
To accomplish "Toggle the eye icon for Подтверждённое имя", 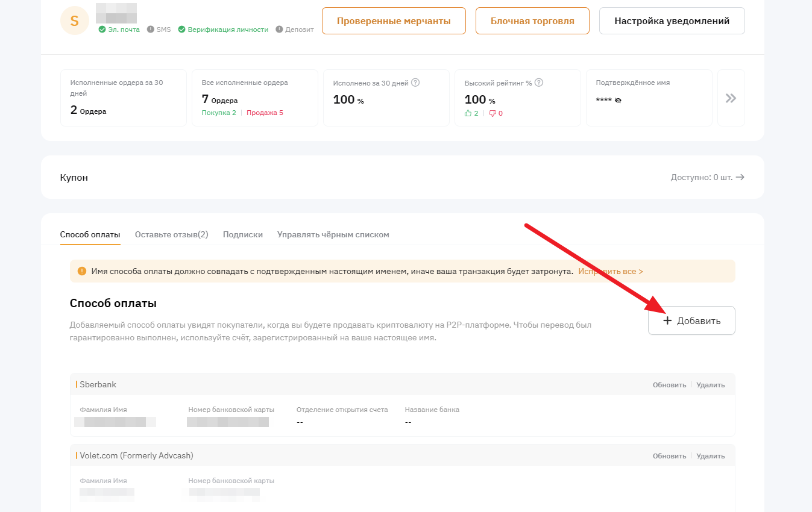I will pos(618,100).
